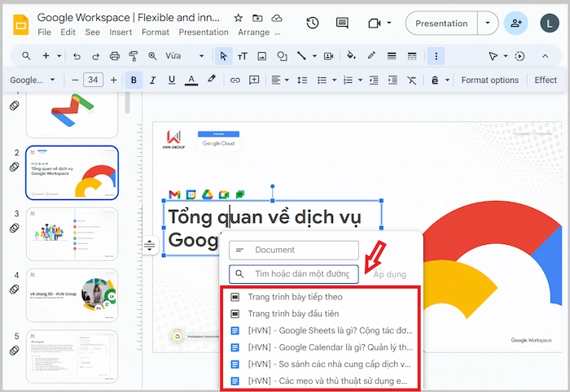Set border weight
The image size is (570, 392).
point(392,56)
